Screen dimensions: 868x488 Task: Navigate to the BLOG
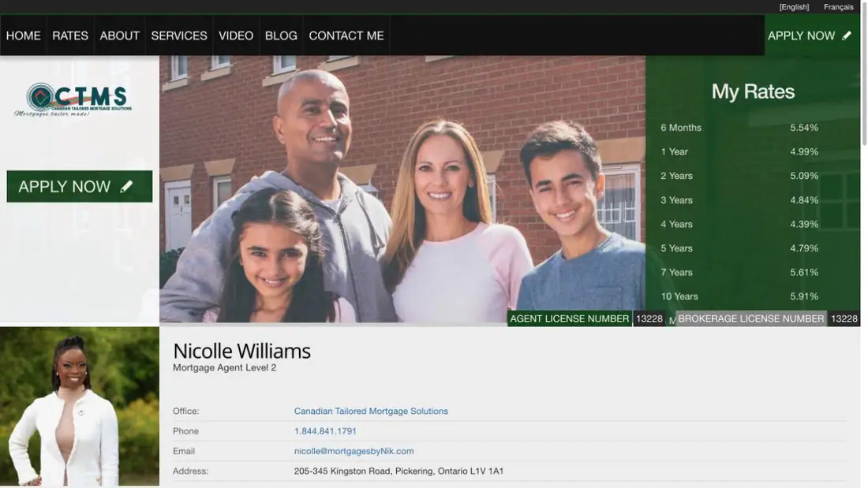(281, 35)
